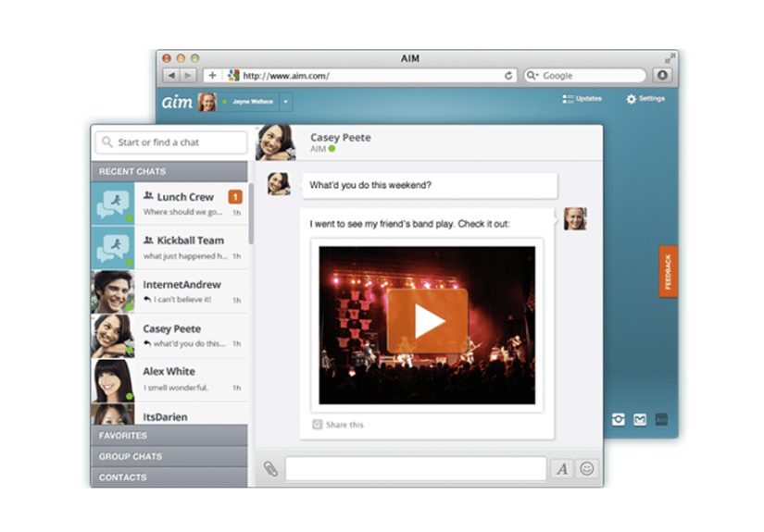Collapse the Recent Chats section header
Viewport: 764px width, 532px height.
[x=169, y=171]
